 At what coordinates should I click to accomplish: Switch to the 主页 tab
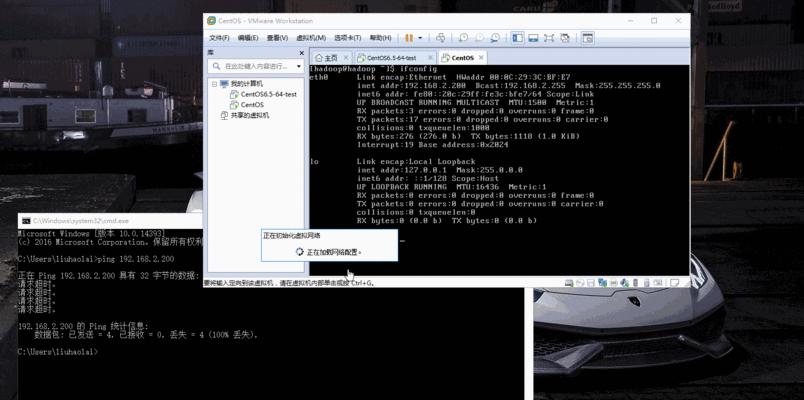(x=331, y=57)
